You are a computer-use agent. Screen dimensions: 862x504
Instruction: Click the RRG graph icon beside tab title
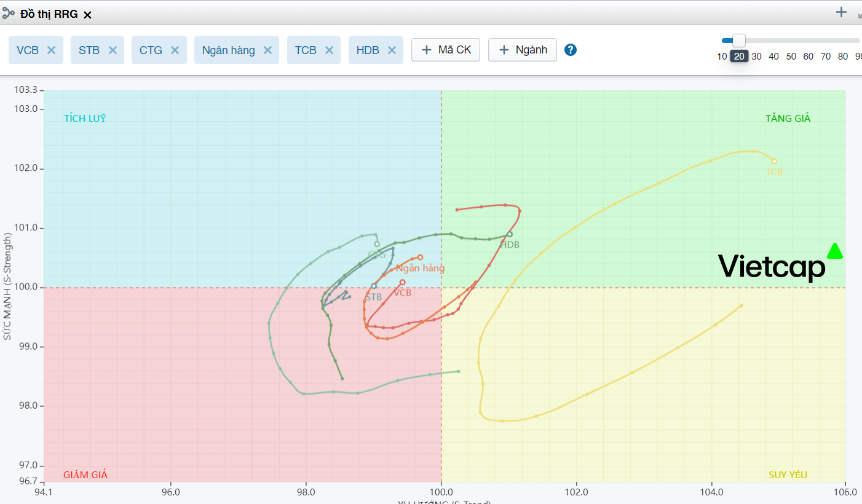pyautogui.click(x=9, y=13)
